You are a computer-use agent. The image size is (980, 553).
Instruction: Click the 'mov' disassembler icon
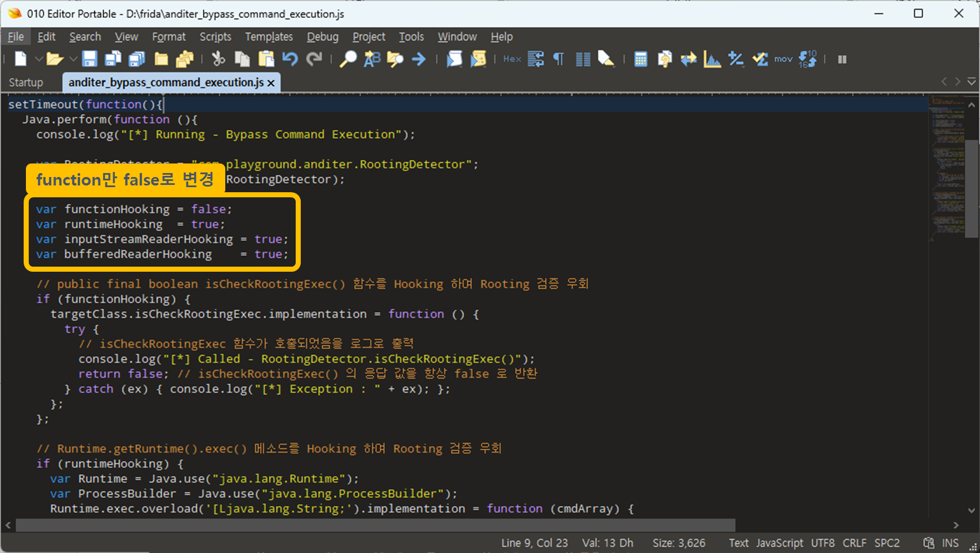[783, 59]
